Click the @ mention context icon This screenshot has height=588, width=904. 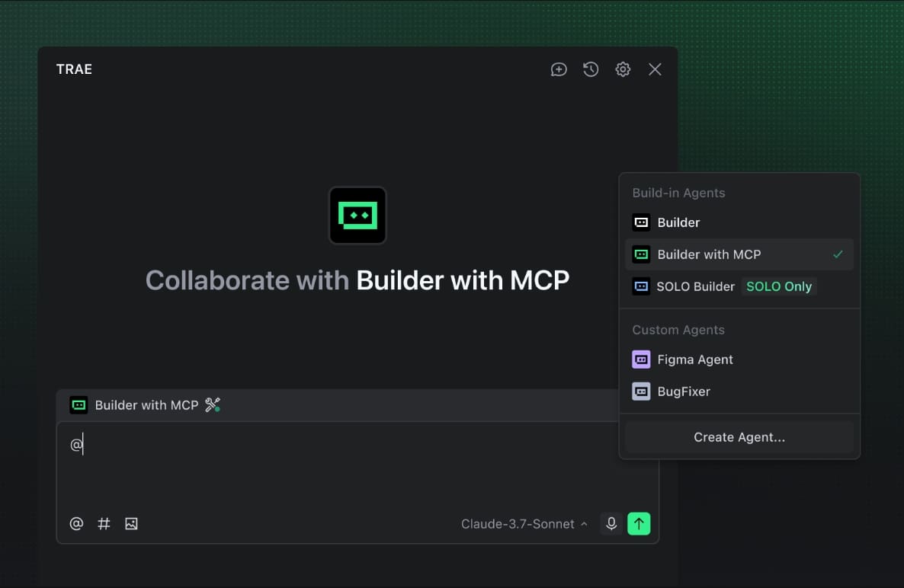[x=76, y=524]
